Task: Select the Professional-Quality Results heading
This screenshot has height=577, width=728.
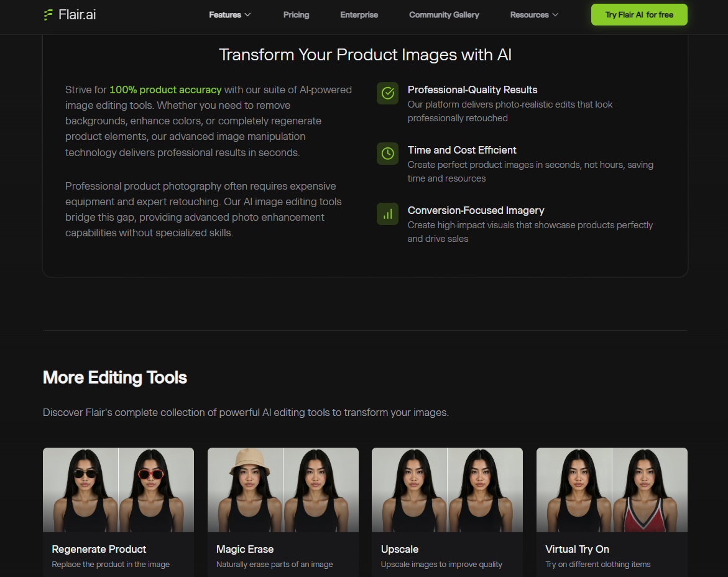Action: click(472, 90)
